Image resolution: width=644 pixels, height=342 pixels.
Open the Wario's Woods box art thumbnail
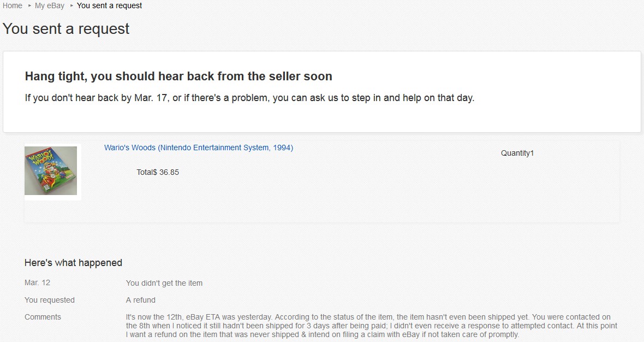tap(51, 170)
